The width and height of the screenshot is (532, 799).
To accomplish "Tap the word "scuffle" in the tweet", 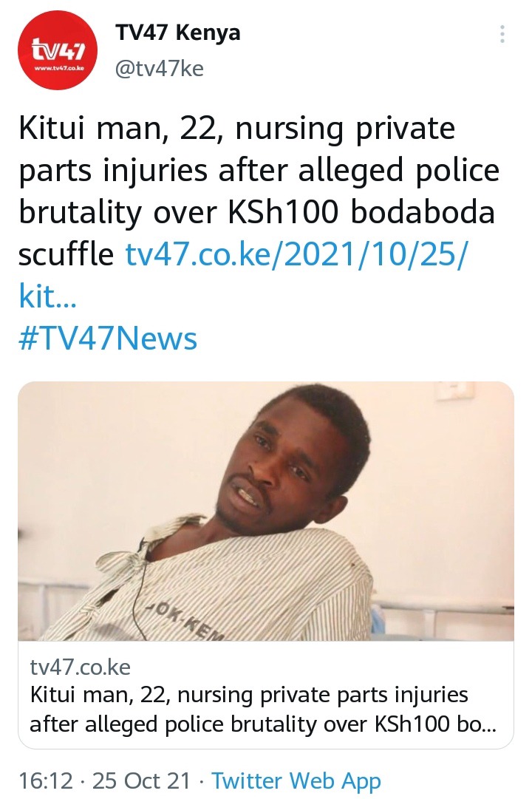I will (66, 254).
